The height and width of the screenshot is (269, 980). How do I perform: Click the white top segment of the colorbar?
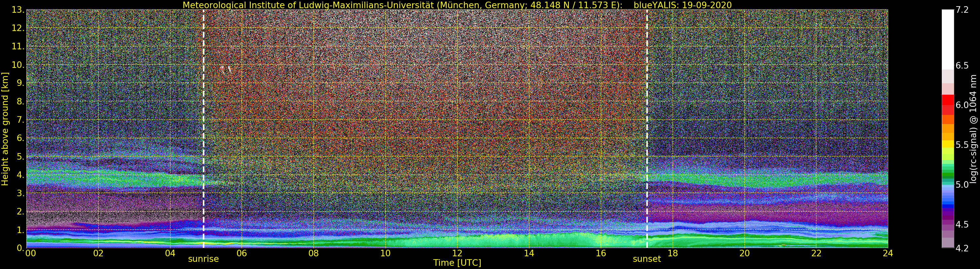point(948,39)
